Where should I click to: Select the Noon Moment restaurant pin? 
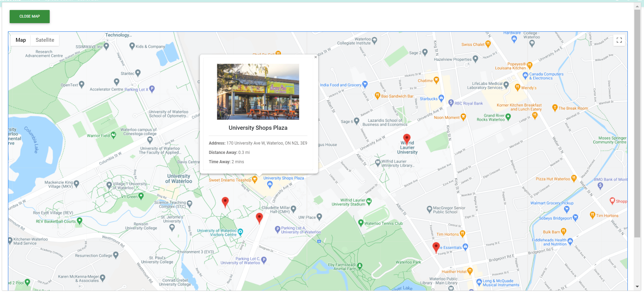[463, 117]
